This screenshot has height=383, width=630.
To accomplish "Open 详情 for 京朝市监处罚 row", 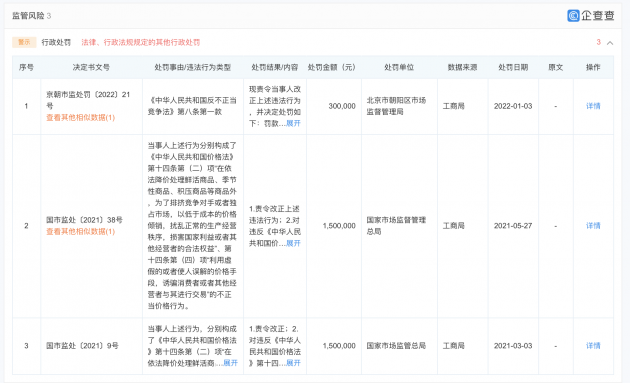I will [x=593, y=106].
